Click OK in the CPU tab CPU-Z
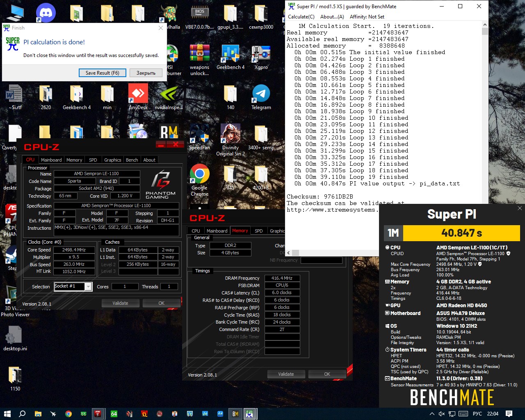The height and width of the screenshot is (420, 525). [x=161, y=303]
